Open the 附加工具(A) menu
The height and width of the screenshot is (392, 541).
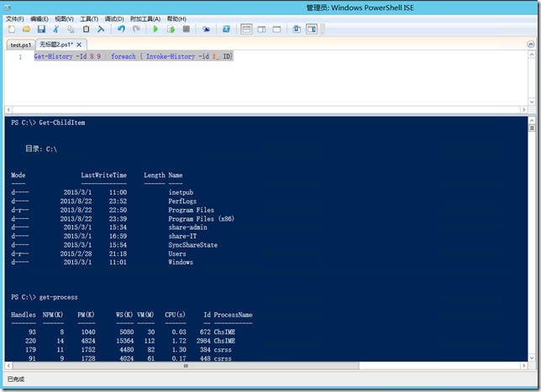pyautogui.click(x=145, y=19)
